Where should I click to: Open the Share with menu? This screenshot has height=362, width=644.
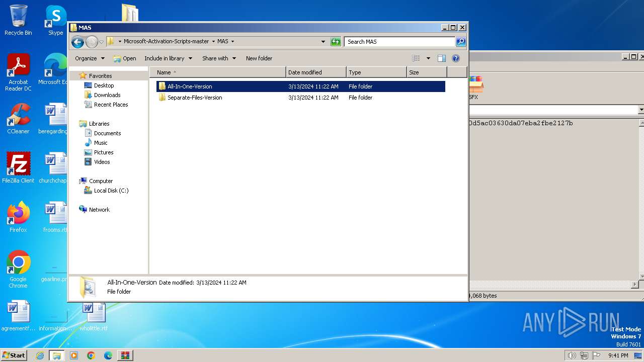[x=218, y=58]
